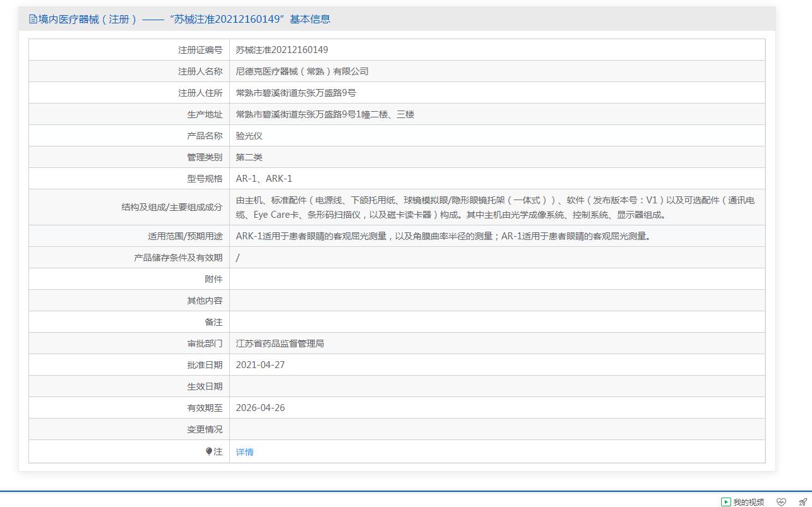Click the registrant address 常熟市碧溪街道东张万盛路9号
Viewport: 812px width, 507px height.
(x=296, y=93)
